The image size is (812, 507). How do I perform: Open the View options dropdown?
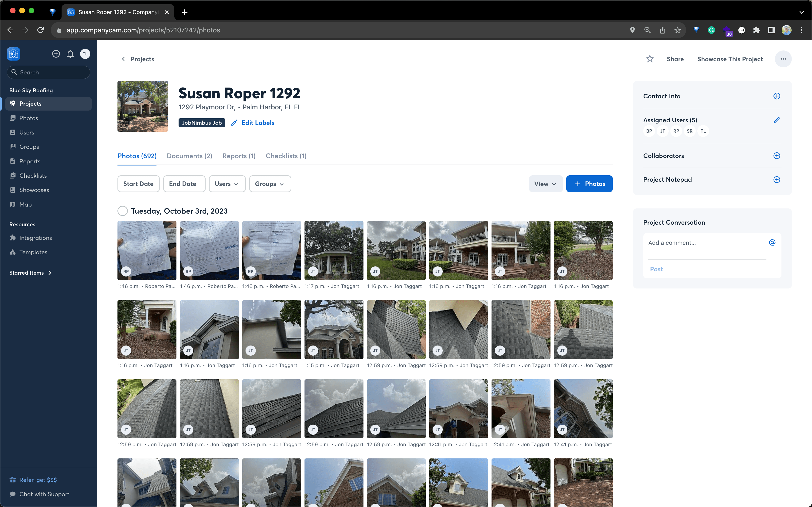pyautogui.click(x=545, y=184)
